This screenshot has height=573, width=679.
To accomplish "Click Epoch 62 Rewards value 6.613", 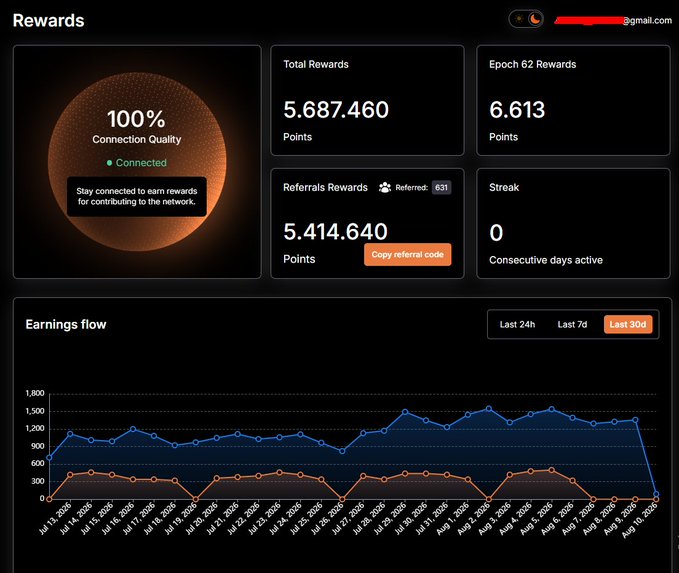I will pyautogui.click(x=517, y=110).
